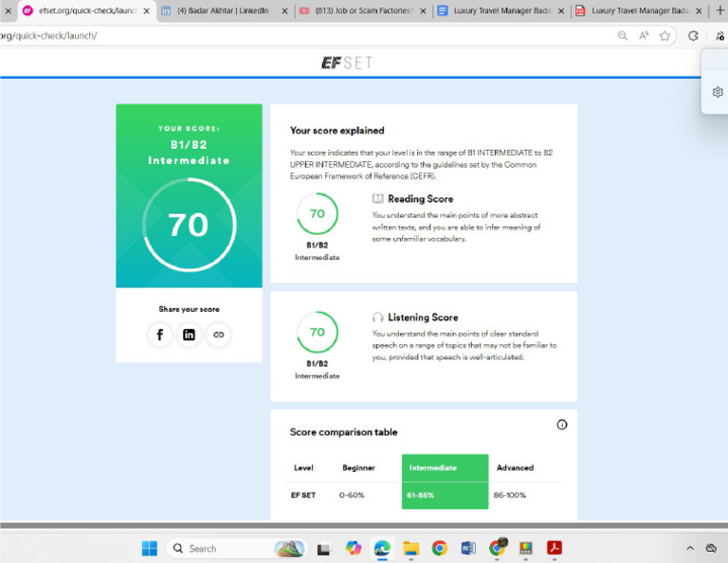Switch to Job or Scam Factories tab
Image resolution: width=728 pixels, height=563 pixels.
(x=363, y=10)
